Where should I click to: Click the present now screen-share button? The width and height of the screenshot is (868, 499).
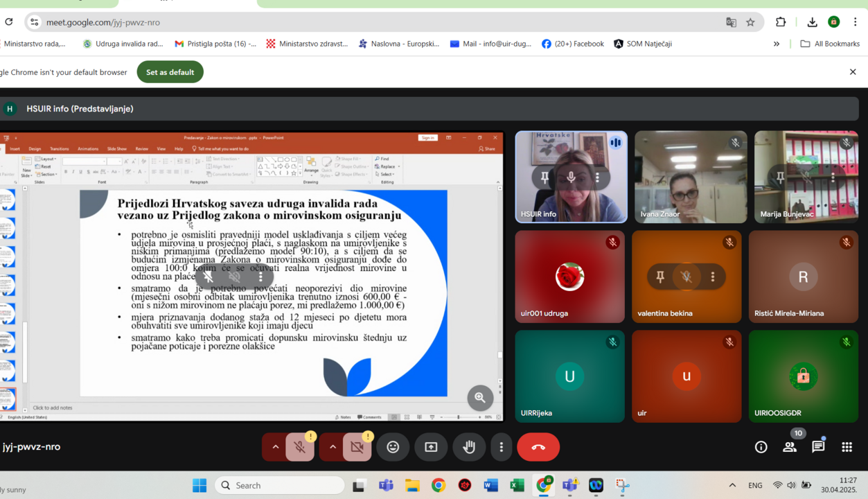(x=431, y=447)
